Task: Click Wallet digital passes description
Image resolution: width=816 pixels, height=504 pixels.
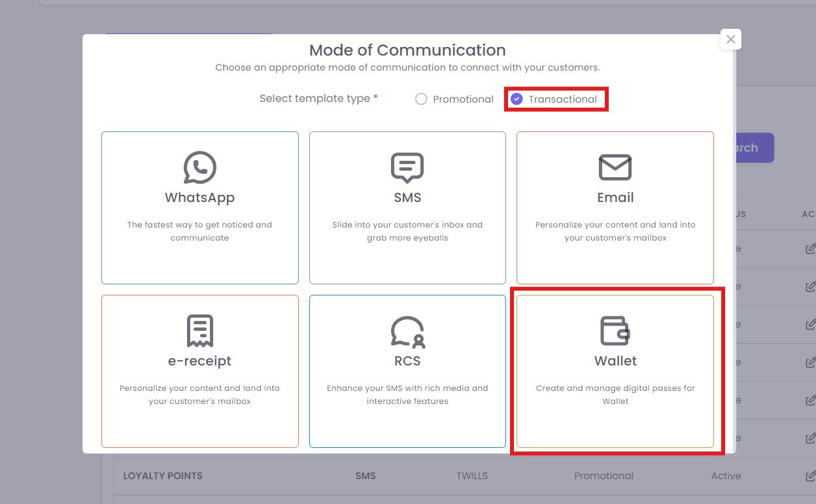Action: click(615, 395)
